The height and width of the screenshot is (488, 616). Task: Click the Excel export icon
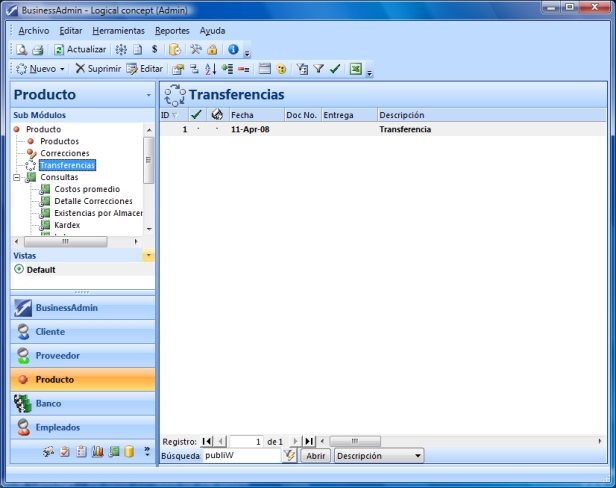(x=357, y=69)
